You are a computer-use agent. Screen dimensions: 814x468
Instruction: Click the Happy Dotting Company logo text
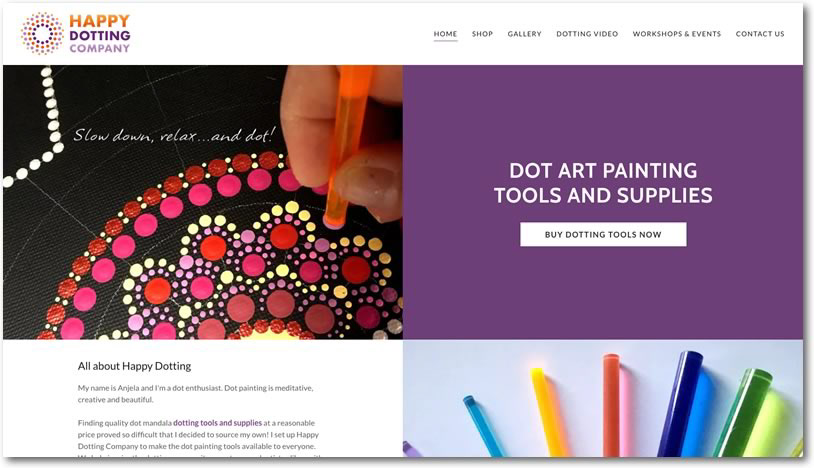point(100,34)
